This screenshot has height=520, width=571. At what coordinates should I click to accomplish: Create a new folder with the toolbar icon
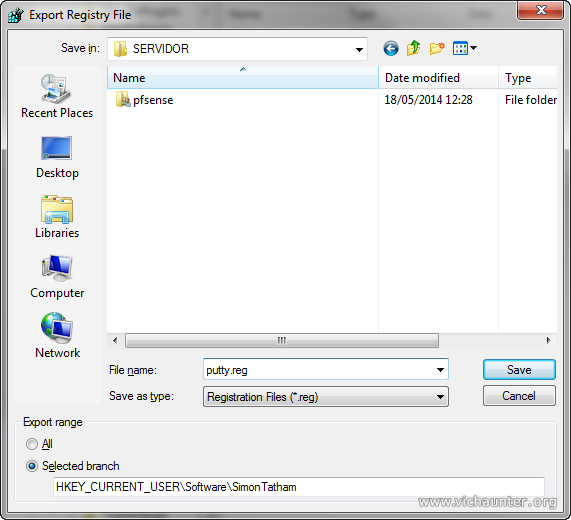437,48
